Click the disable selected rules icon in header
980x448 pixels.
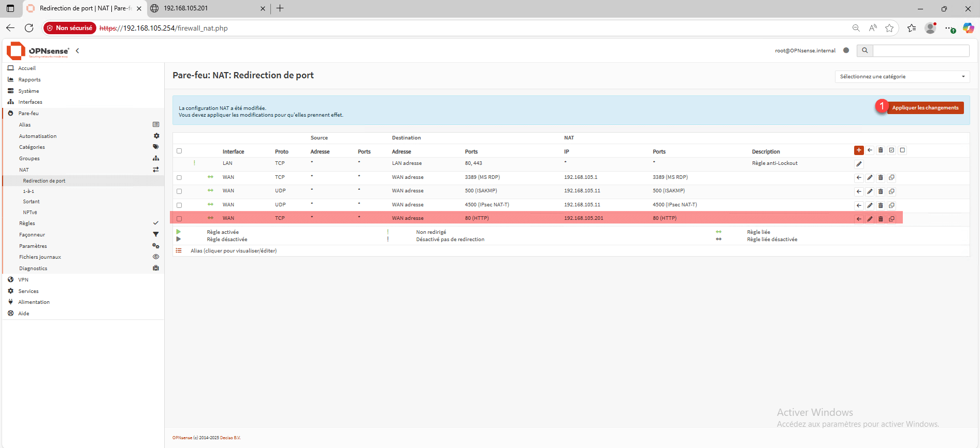tap(902, 150)
